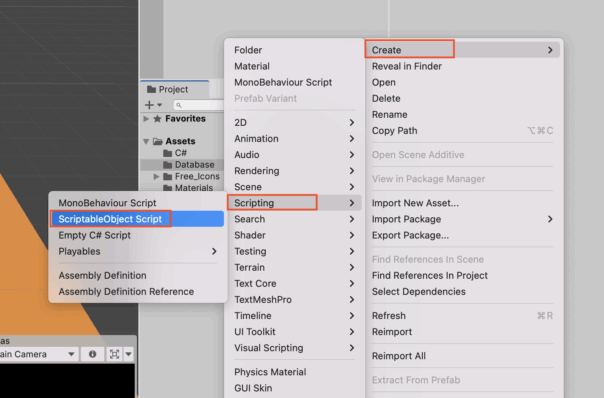Select Copy Path option
Viewport: 604px width, 398px height.
coord(462,131)
